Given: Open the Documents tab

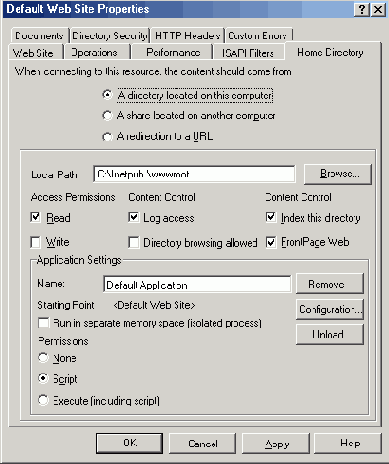Looking at the screenshot, I should click(x=39, y=35).
